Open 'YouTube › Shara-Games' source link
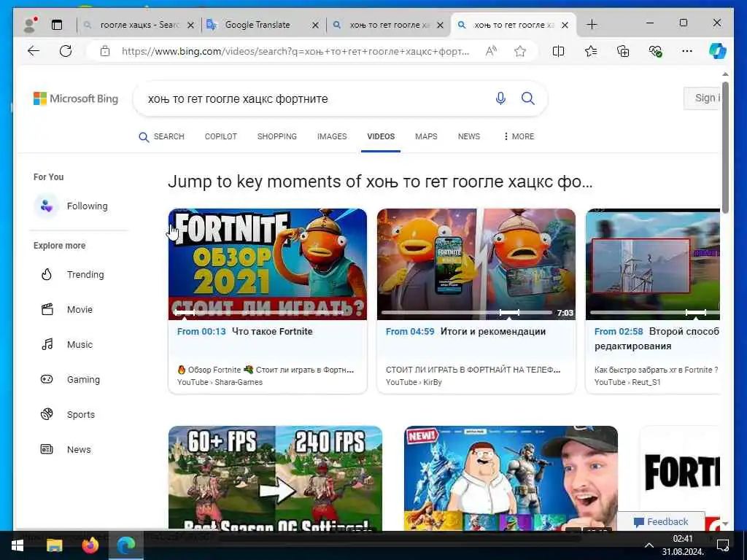The width and height of the screenshot is (747, 560). (220, 382)
